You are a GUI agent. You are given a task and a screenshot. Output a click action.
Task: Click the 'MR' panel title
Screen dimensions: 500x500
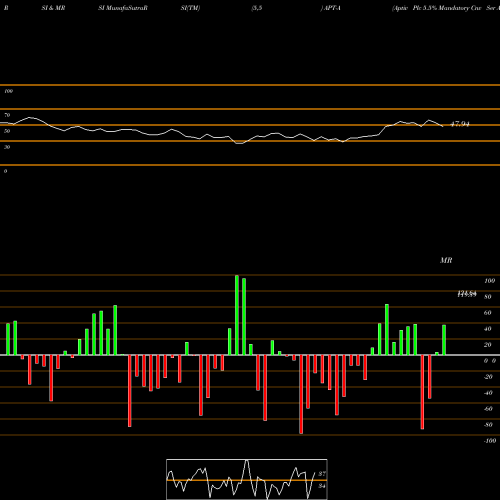coord(446,260)
